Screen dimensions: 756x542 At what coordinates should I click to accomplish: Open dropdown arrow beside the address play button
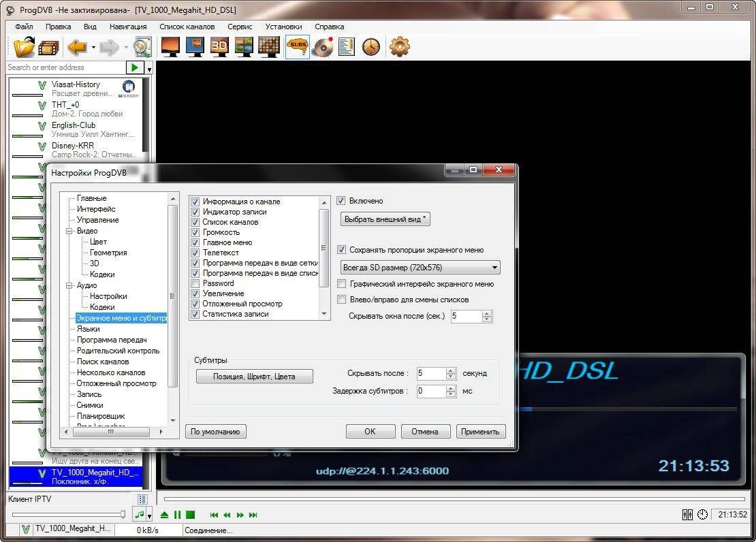coord(149,68)
